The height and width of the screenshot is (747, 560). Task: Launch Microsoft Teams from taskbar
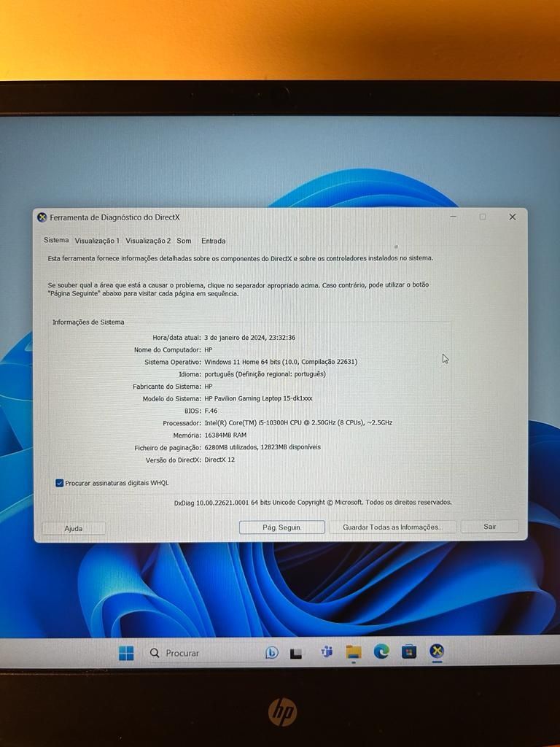[327, 651]
